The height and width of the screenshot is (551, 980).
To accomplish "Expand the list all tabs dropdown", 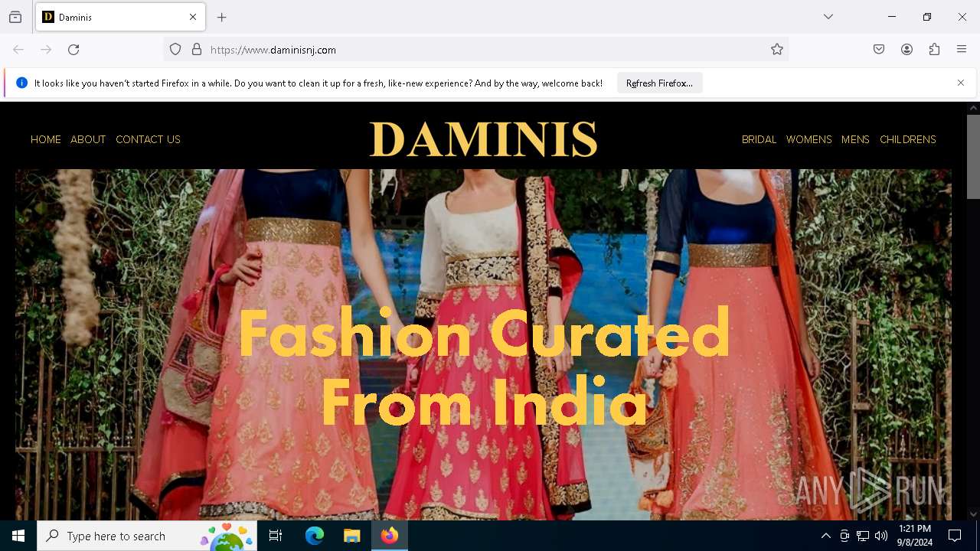I will (828, 17).
